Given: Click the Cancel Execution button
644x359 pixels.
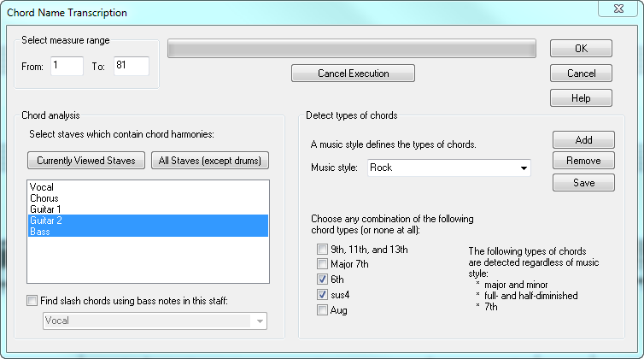Looking at the screenshot, I should [x=353, y=74].
